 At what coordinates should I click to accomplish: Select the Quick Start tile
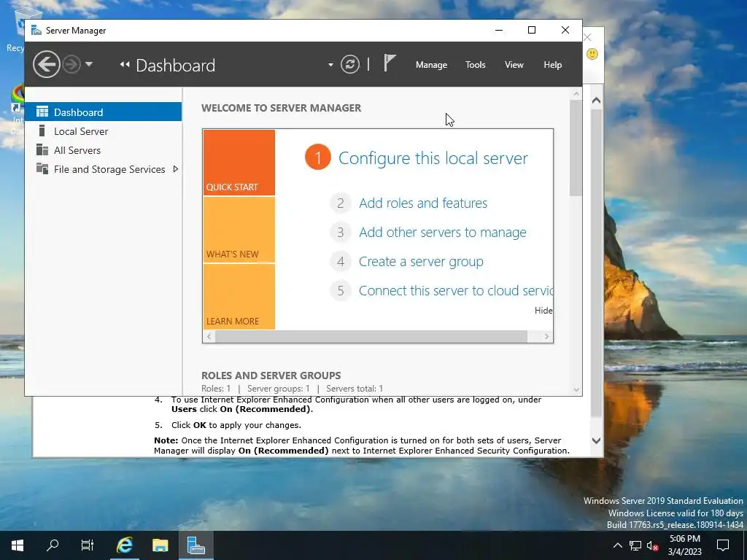click(x=239, y=163)
